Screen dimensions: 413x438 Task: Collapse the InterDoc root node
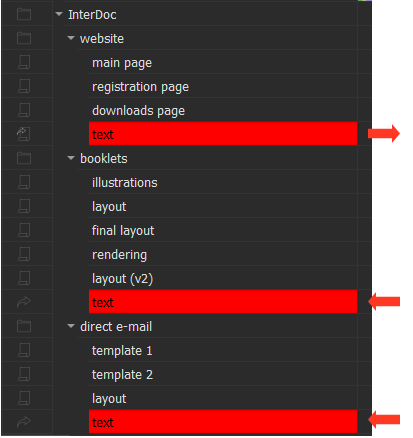coord(59,14)
